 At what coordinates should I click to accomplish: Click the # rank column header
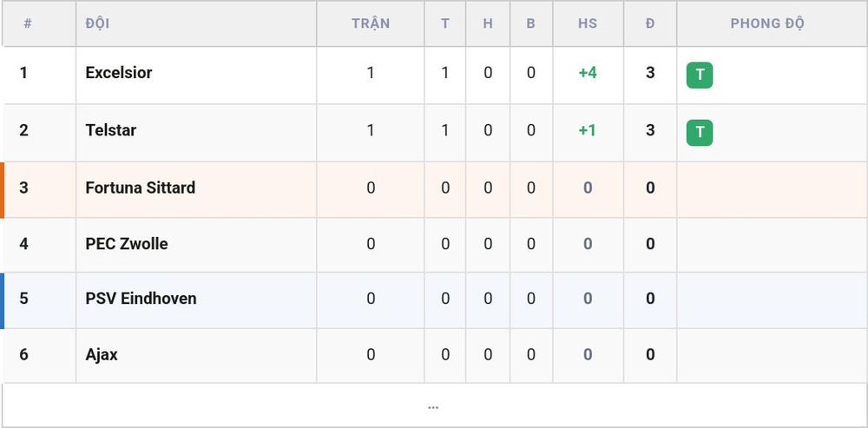(28, 23)
